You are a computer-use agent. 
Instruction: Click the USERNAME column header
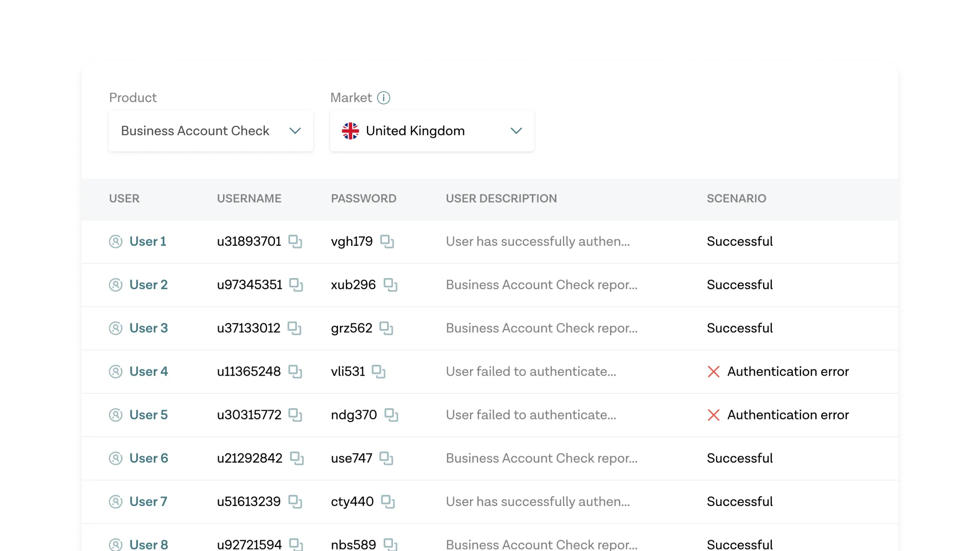coord(249,198)
